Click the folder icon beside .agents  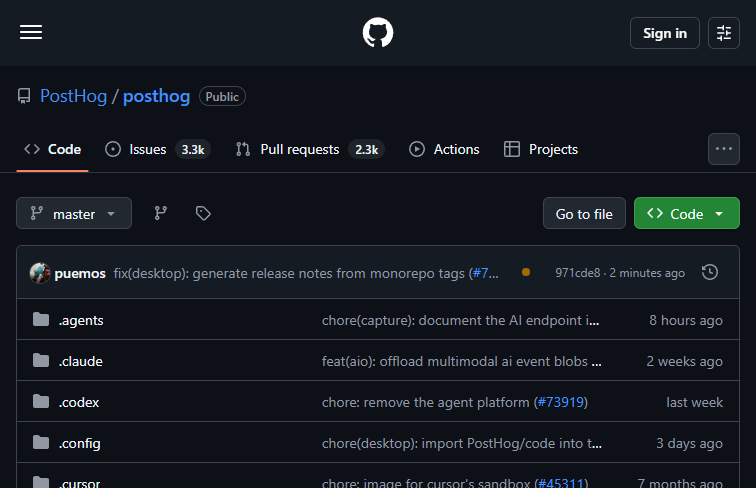41,319
